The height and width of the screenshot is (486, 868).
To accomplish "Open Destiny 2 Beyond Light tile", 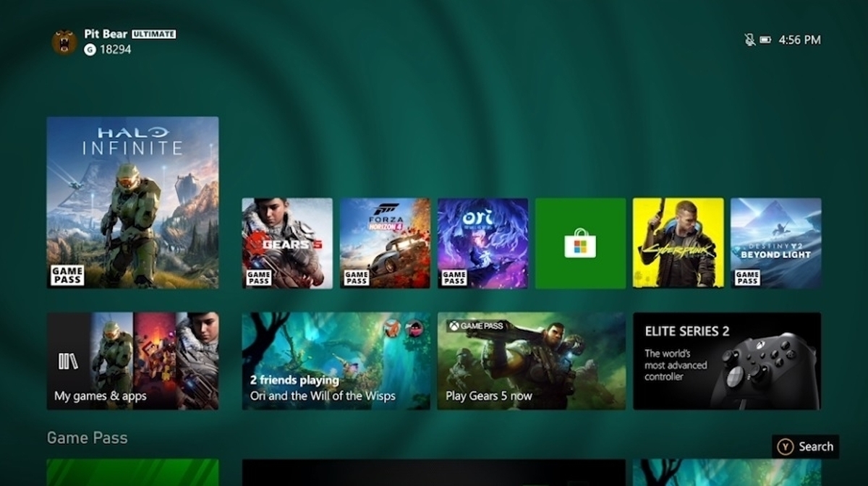I will pyautogui.click(x=775, y=244).
